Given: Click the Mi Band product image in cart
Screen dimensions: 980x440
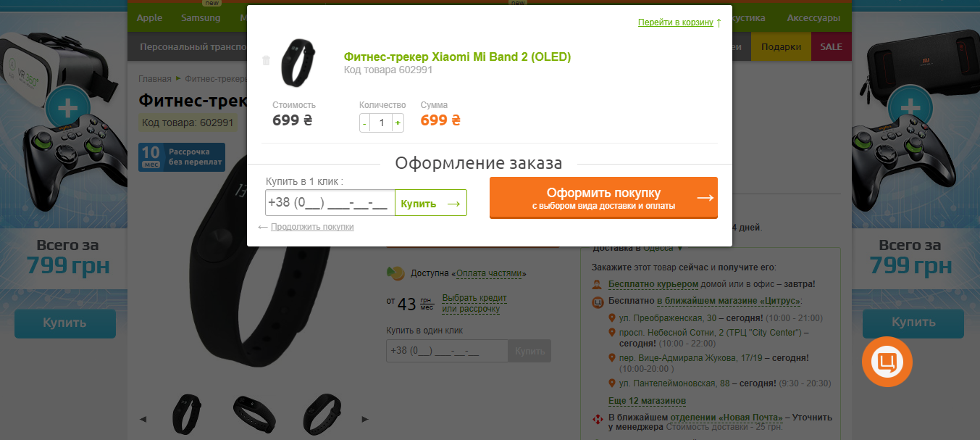Looking at the screenshot, I should [x=298, y=60].
